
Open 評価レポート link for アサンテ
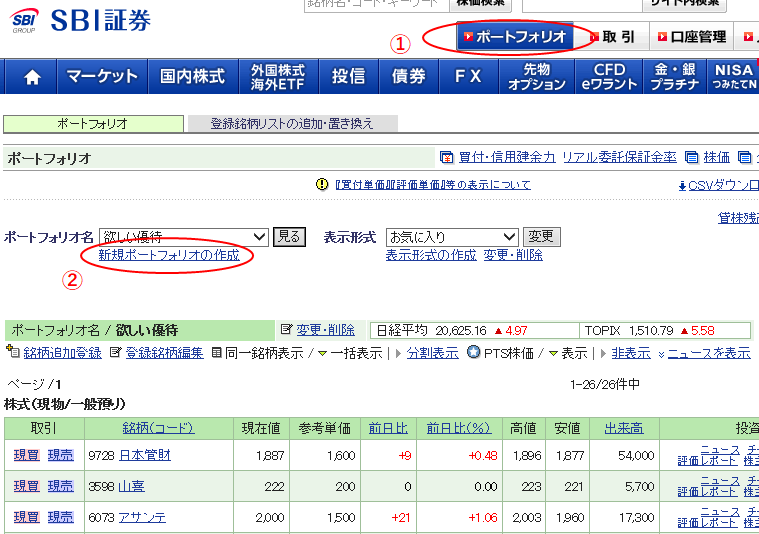[x=707, y=523]
